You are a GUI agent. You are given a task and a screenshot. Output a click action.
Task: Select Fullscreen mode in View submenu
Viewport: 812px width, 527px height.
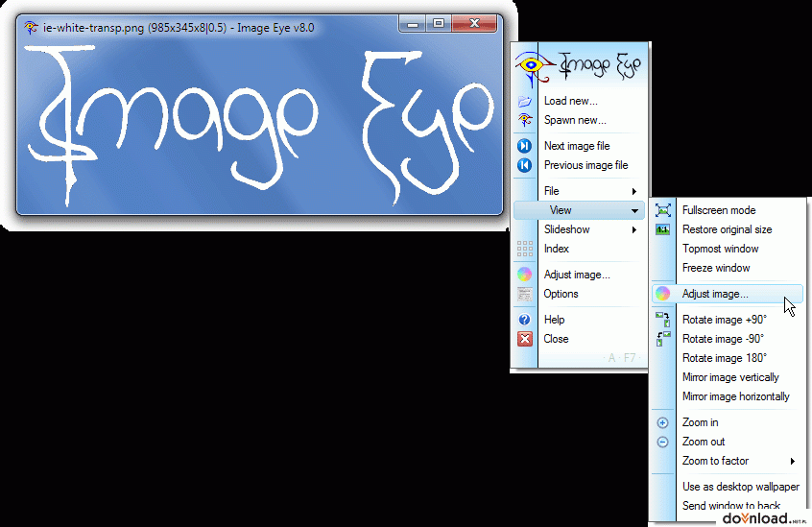tap(728, 210)
